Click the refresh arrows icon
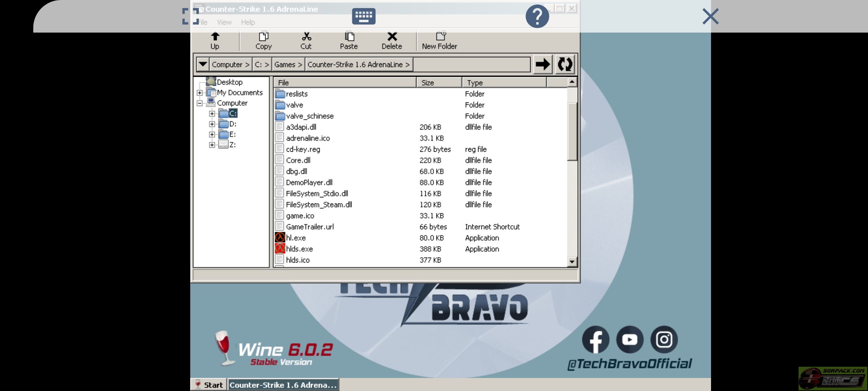 tap(565, 64)
